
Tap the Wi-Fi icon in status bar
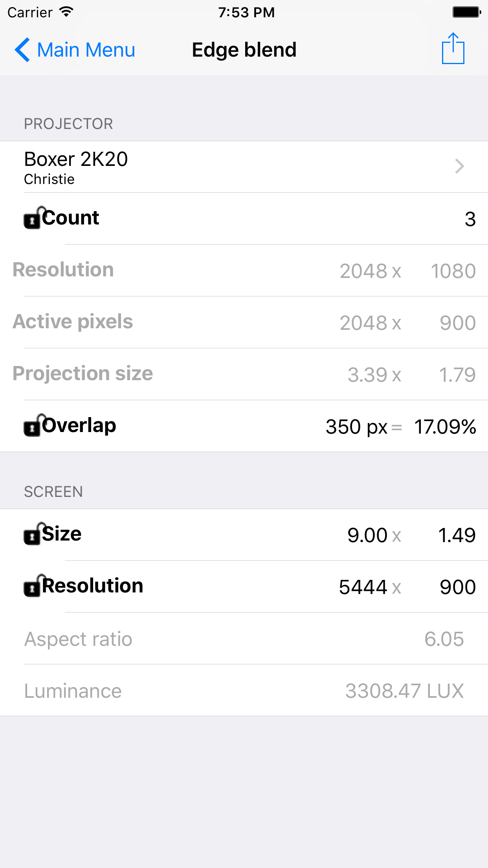(x=66, y=12)
